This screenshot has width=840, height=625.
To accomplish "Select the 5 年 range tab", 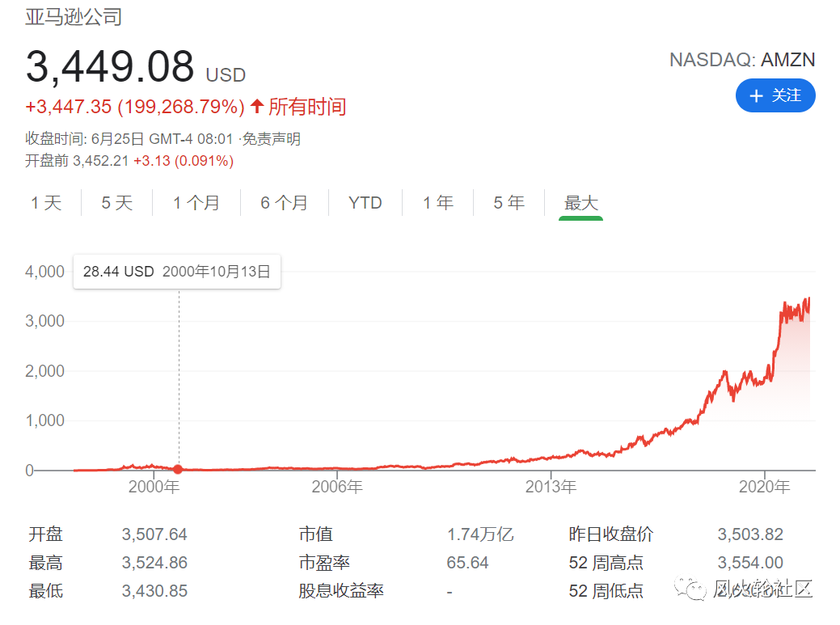I will click(x=509, y=203).
